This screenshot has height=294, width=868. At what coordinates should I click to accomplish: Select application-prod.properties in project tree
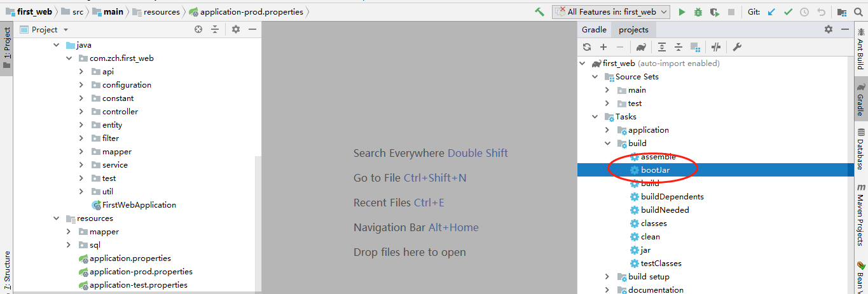click(141, 272)
